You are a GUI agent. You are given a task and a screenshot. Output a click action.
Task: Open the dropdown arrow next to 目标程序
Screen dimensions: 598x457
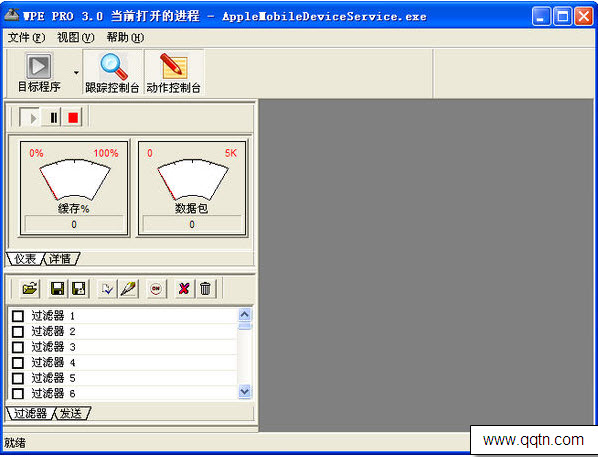tap(76, 72)
